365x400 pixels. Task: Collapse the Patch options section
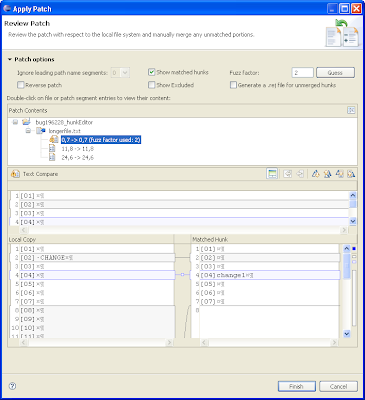click(x=10, y=59)
